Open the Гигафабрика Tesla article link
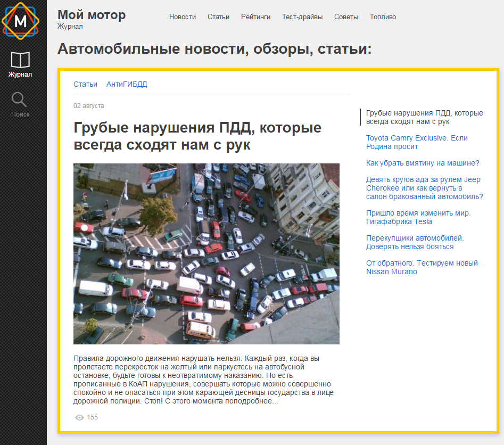This screenshot has height=445, width=504. point(418,217)
